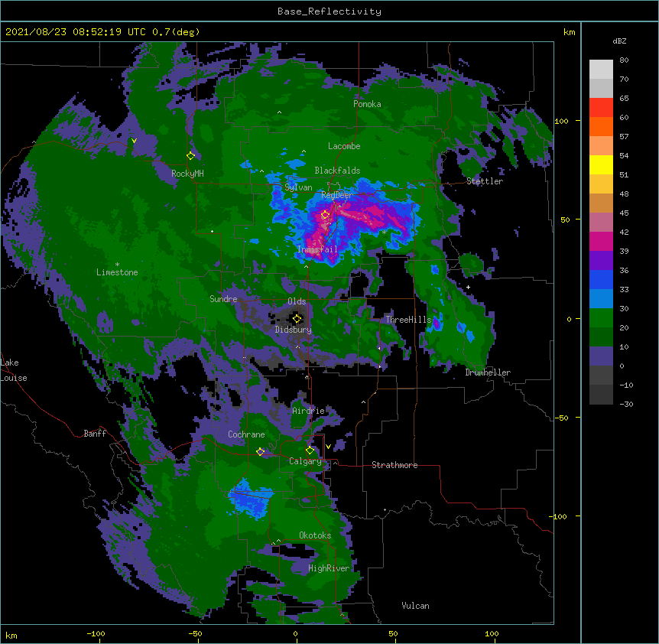The width and height of the screenshot is (659, 644).
Task: Click the RedDeer city label
Action: tap(337, 194)
